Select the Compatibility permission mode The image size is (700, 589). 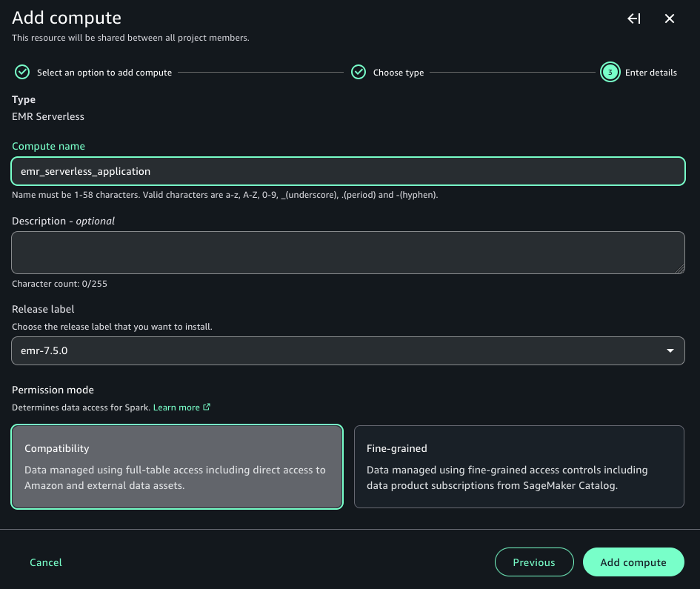(177, 467)
